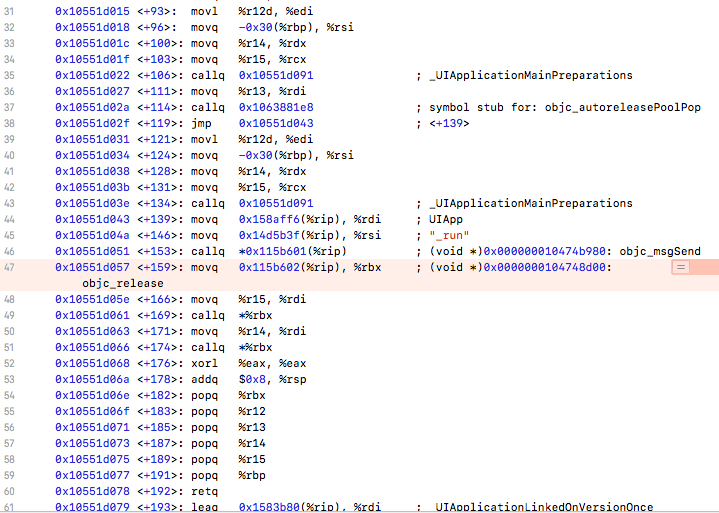Click the _UIApplicationLinkedOnVersionOnce comment on line 61

(541, 507)
